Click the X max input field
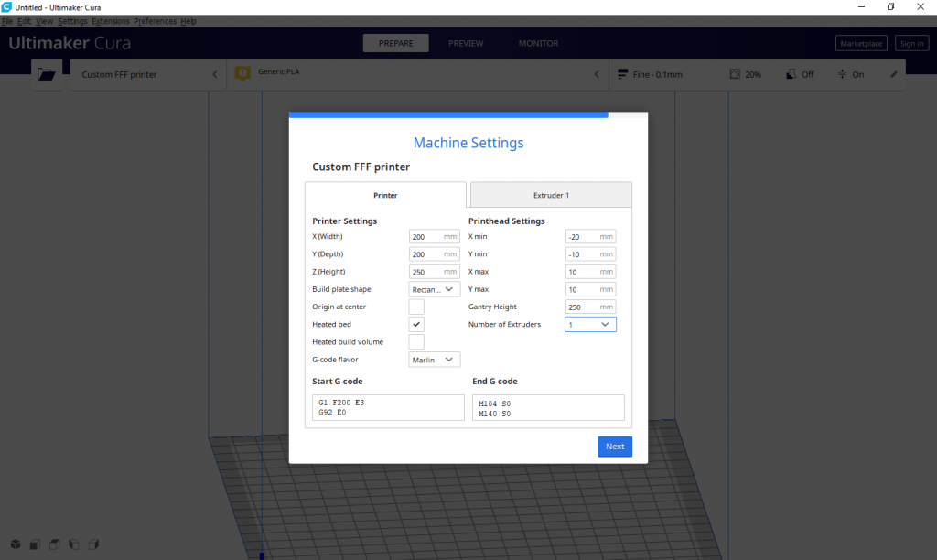 590,272
